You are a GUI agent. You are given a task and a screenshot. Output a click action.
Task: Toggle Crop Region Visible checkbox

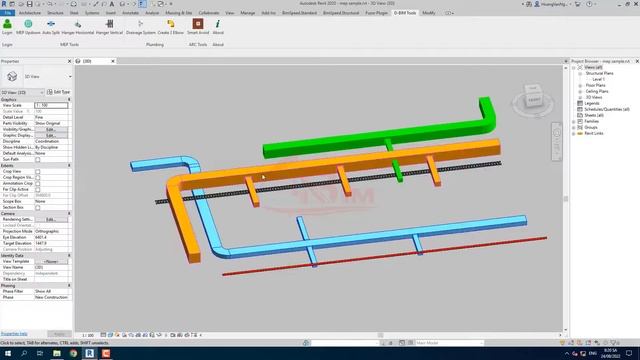point(38,178)
